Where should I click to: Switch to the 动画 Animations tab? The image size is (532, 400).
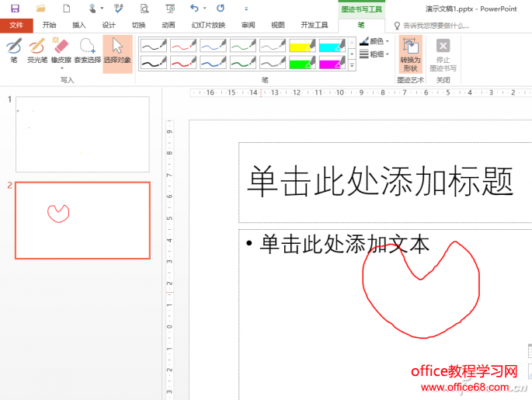(169, 25)
